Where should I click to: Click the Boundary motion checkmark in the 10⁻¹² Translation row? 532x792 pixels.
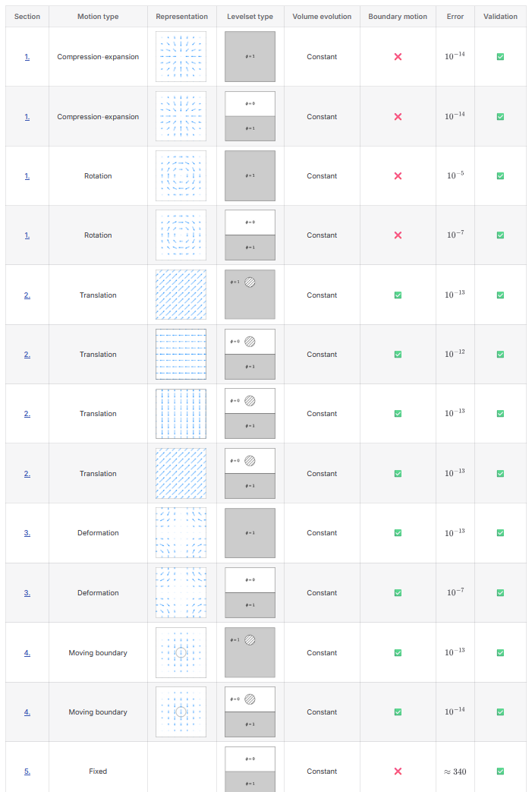pos(398,355)
